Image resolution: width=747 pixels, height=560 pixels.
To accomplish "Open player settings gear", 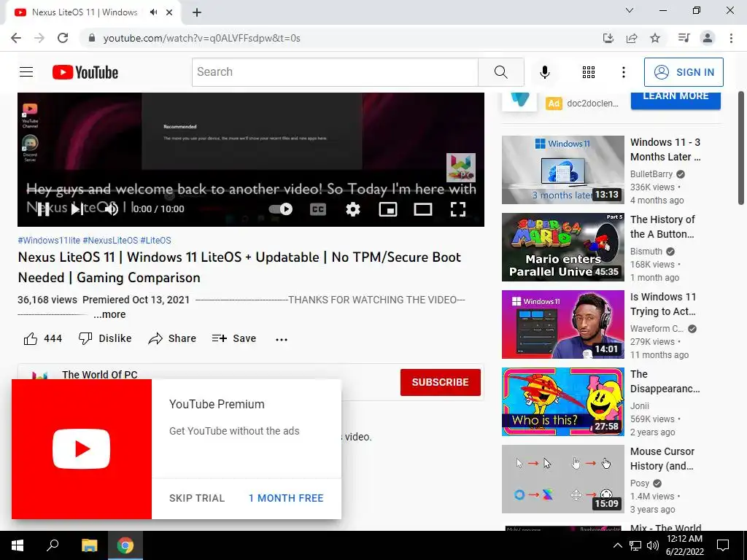I will [x=353, y=209].
